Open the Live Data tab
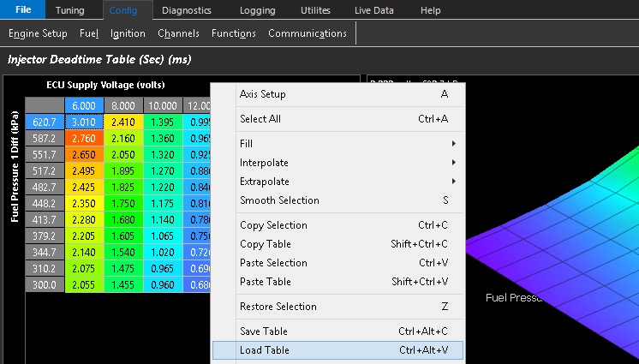Viewport: 639px width, 364px height. [374, 10]
